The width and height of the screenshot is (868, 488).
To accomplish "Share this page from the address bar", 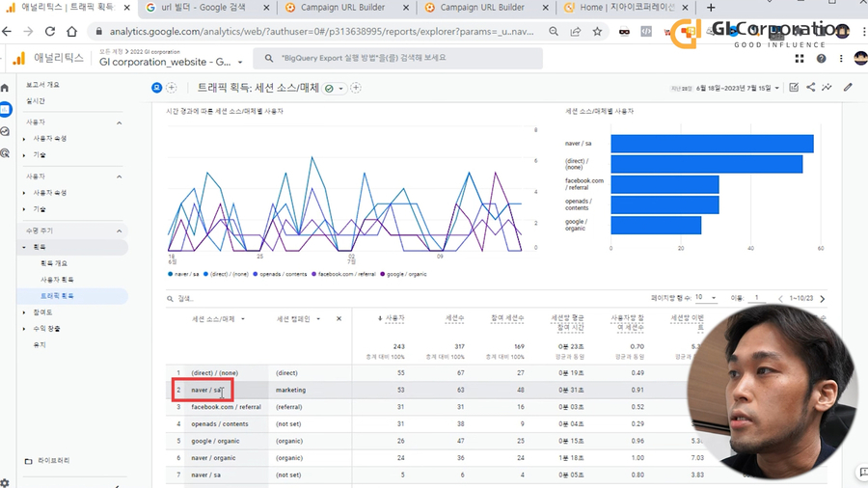I will pyautogui.click(x=576, y=32).
